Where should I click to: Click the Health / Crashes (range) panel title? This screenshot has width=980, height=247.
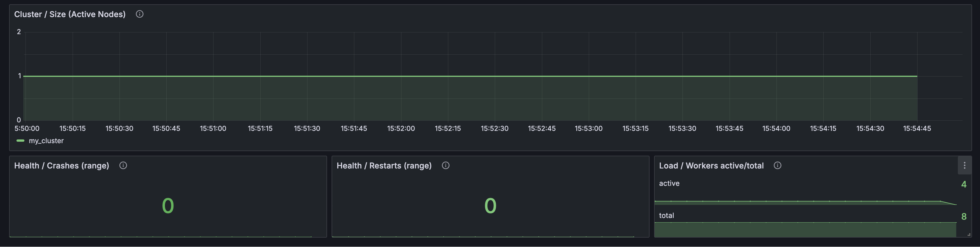[62, 165]
